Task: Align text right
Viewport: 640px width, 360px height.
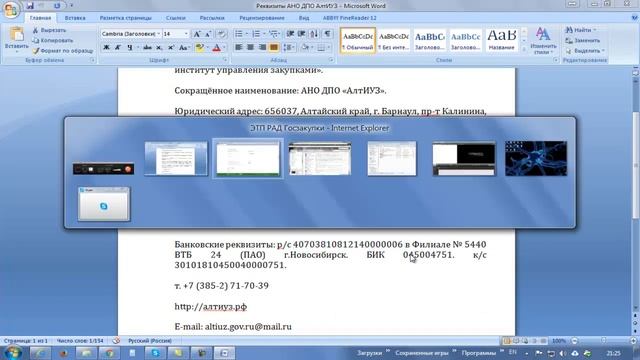Action: click(x=262, y=48)
